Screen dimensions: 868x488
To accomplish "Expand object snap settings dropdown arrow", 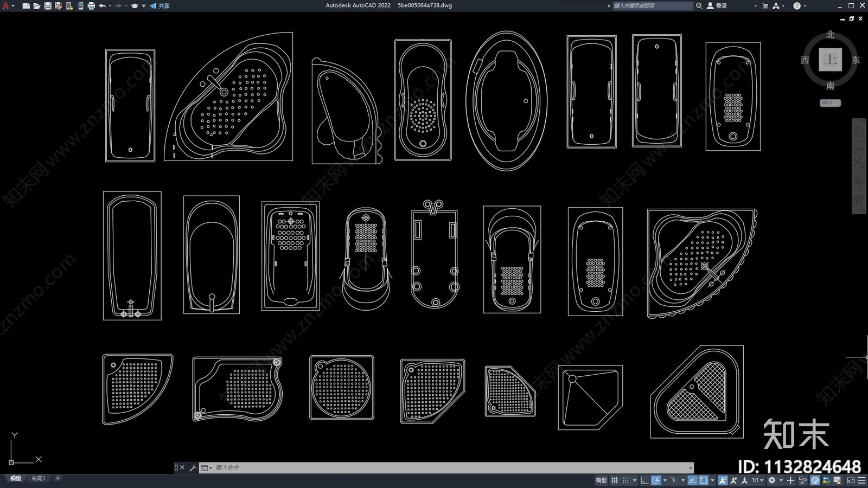I will 712,480.
